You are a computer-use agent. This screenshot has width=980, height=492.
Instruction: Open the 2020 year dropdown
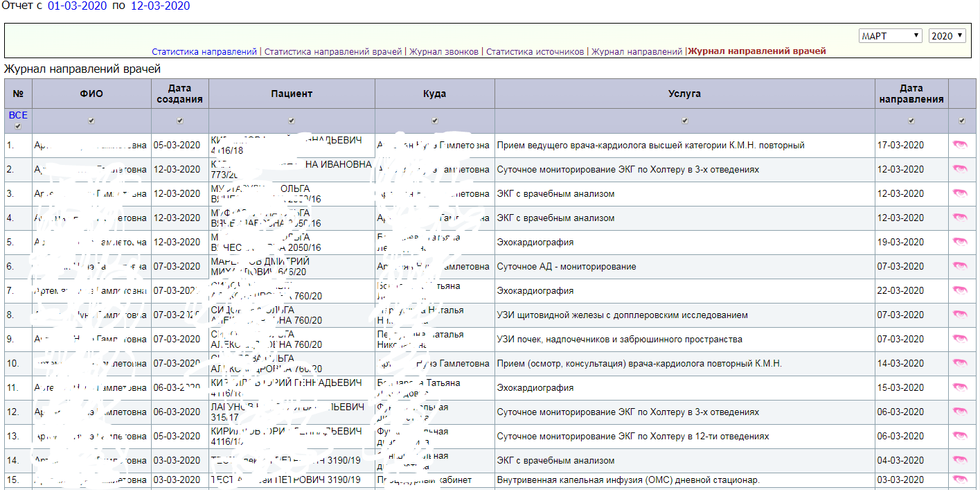pos(947,36)
